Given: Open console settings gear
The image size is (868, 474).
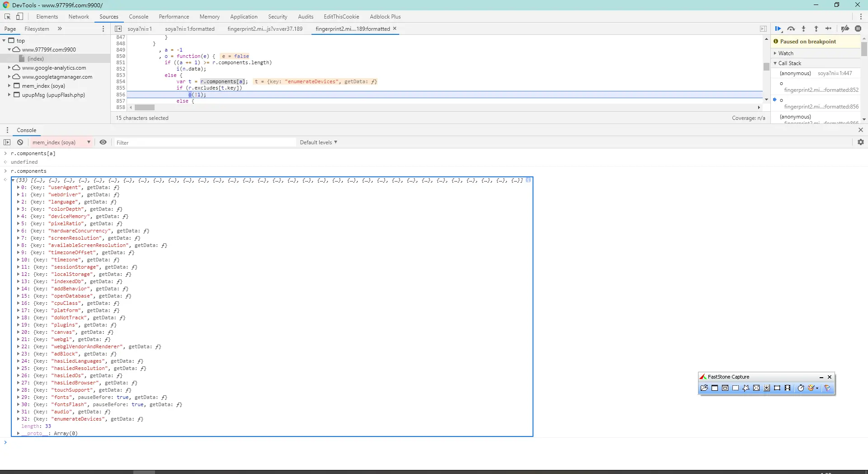Looking at the screenshot, I should coord(860,142).
